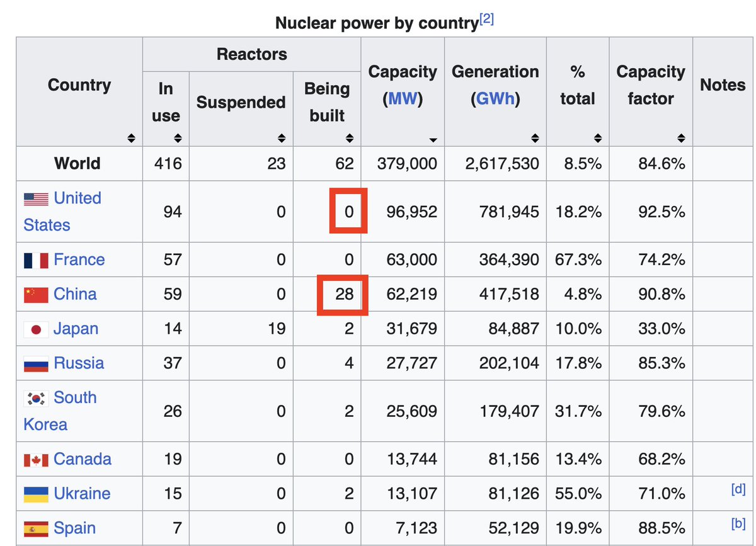Select Japan suspended value 19

(x=277, y=329)
